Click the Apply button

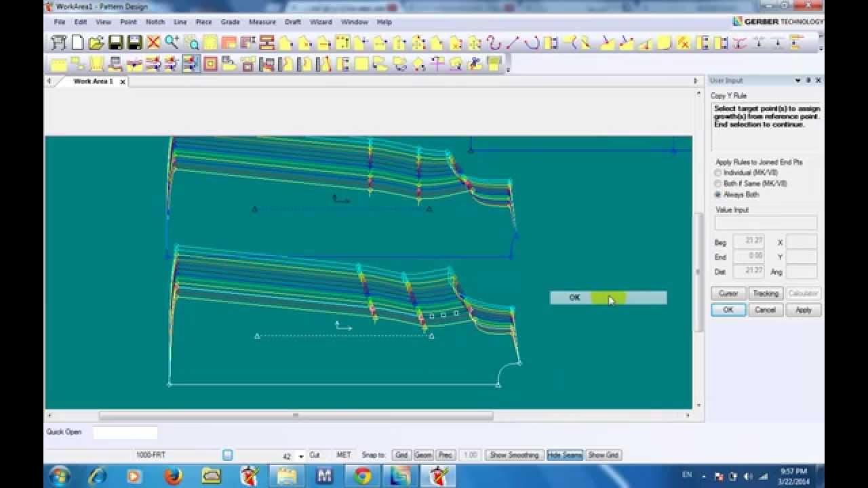click(x=803, y=310)
